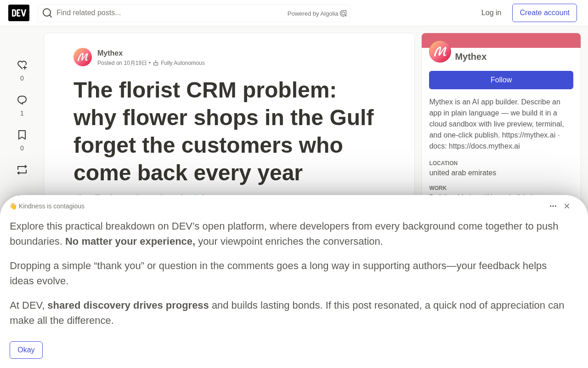Close the Kindness is contagious banner
This screenshot has width=588, height=368.
coord(567,206)
